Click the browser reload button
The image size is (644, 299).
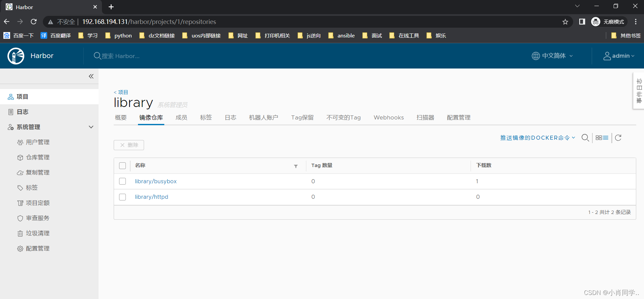(34, 22)
